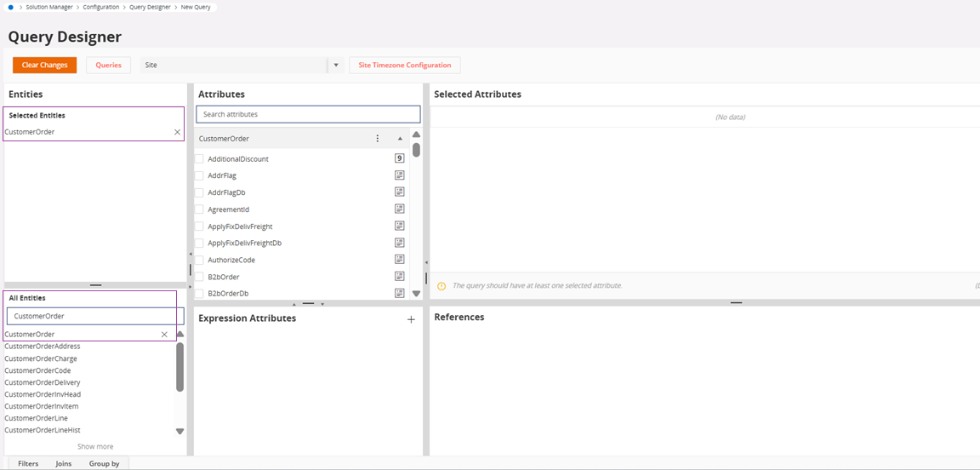The image size is (980, 470).
Task: Click the warning icon beside query message
Action: point(441,286)
